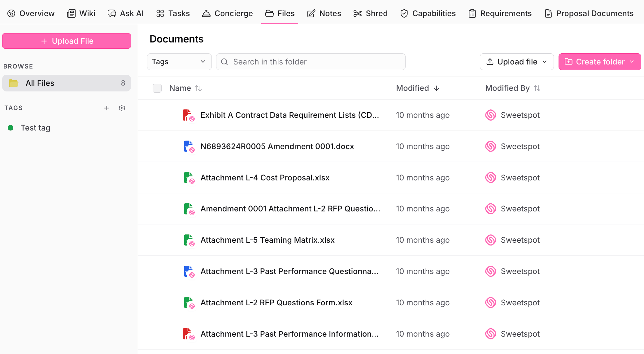This screenshot has height=354, width=644.
Task: Click the search magnifier icon
Action: pyautogui.click(x=224, y=62)
